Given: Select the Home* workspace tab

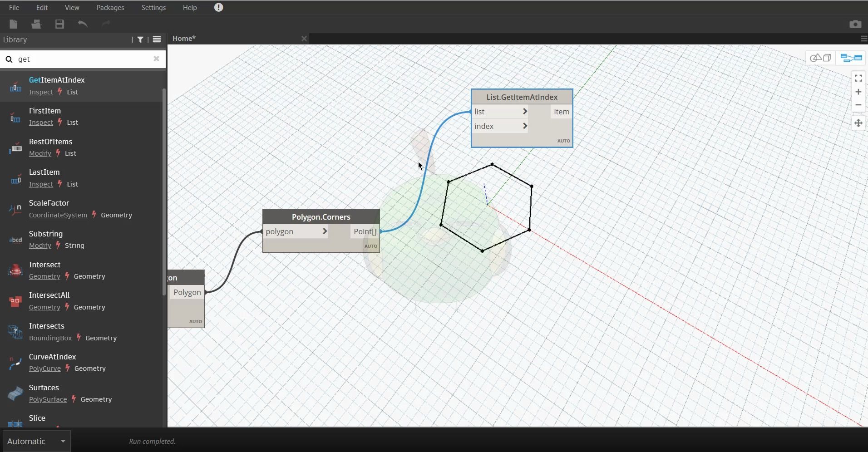Looking at the screenshot, I should pyautogui.click(x=184, y=39).
